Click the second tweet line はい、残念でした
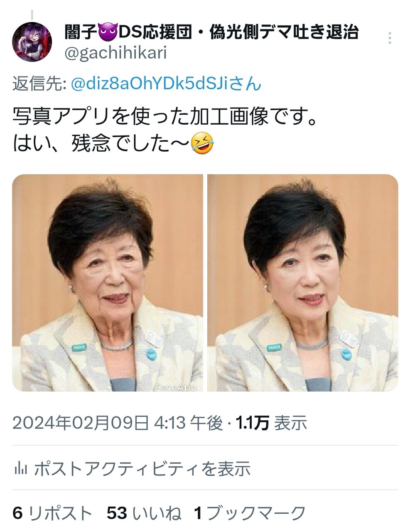The height and width of the screenshot is (532, 410). click(x=101, y=143)
